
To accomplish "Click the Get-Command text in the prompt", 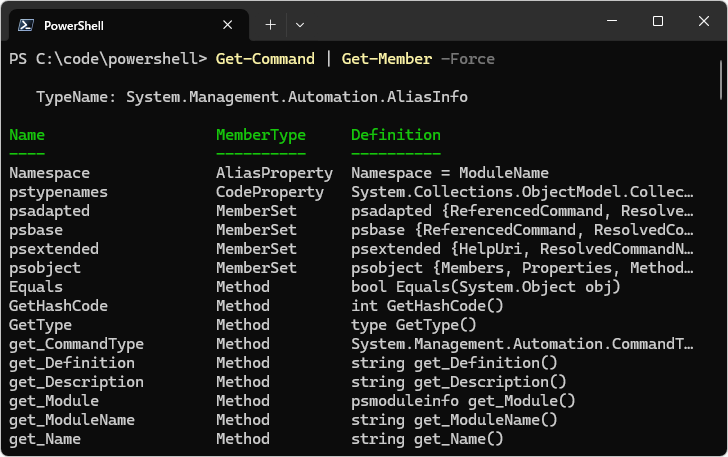I will click(265, 59).
